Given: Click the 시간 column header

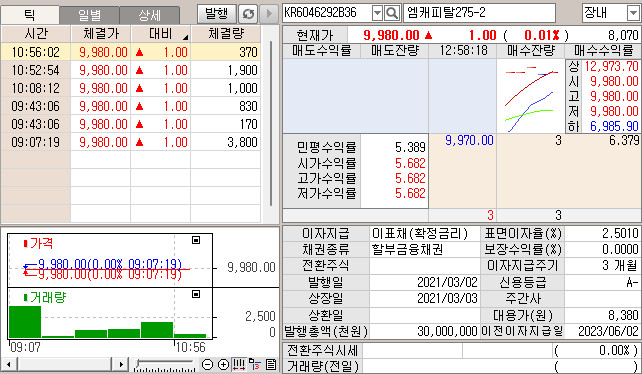Looking at the screenshot, I should [x=36, y=34].
